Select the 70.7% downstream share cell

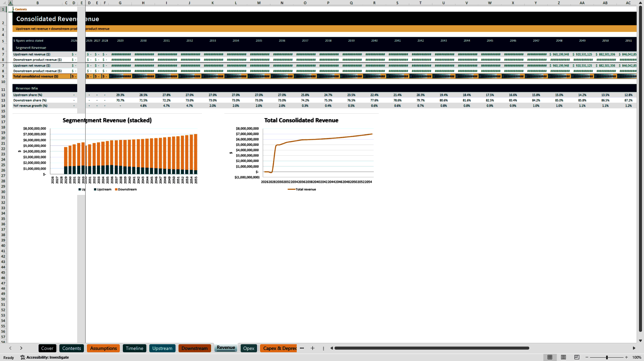[x=120, y=100]
